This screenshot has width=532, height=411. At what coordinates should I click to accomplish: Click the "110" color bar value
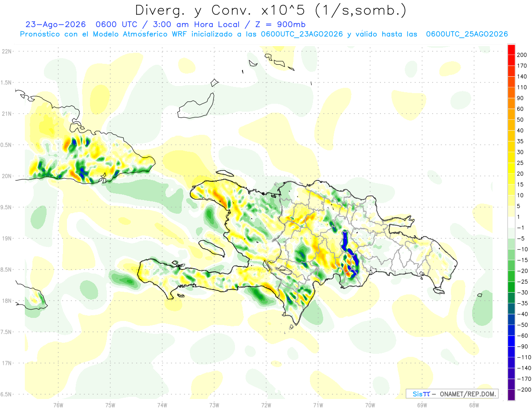coord(522,87)
